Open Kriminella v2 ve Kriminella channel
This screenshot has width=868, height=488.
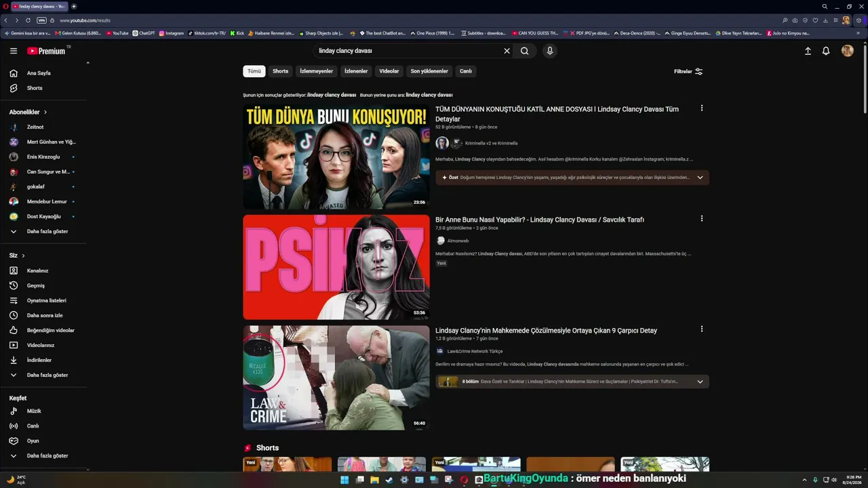491,144
